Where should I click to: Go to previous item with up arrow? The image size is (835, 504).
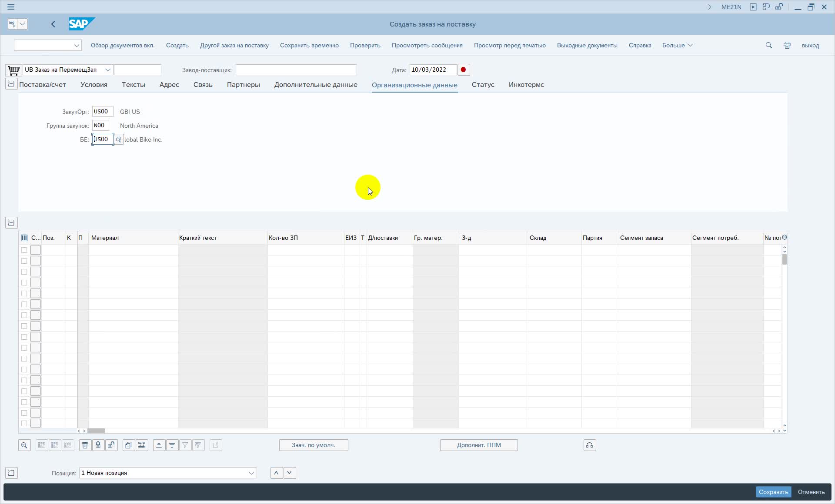277,473
